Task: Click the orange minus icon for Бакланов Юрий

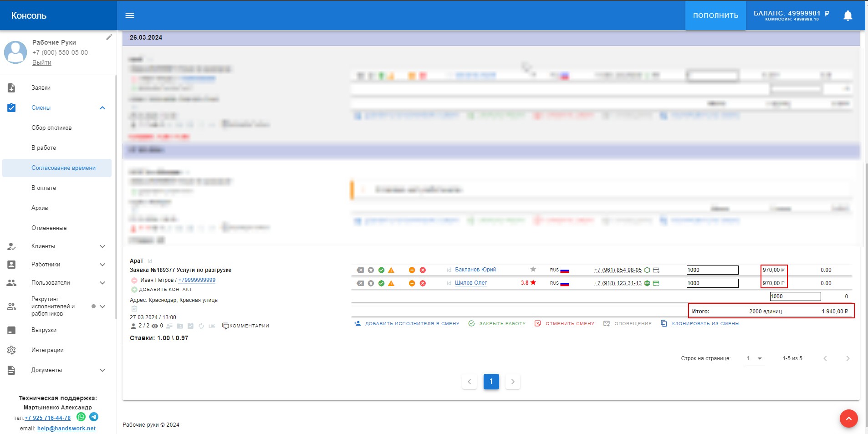Action: point(412,270)
